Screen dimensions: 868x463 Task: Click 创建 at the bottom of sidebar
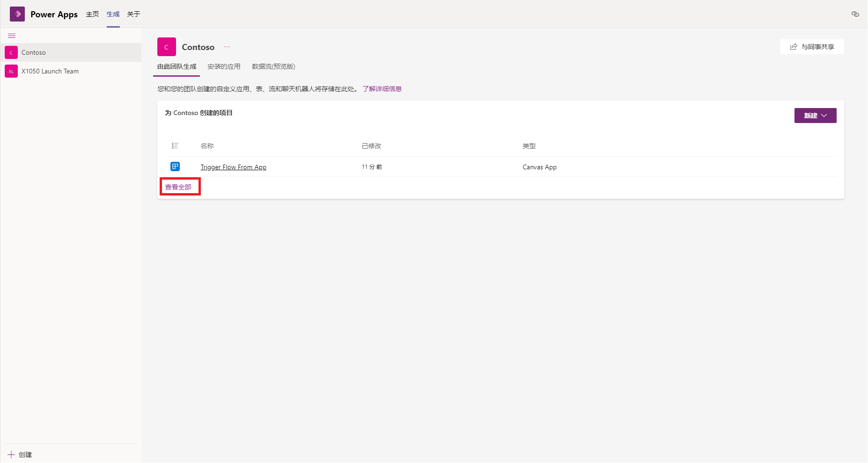coord(25,455)
